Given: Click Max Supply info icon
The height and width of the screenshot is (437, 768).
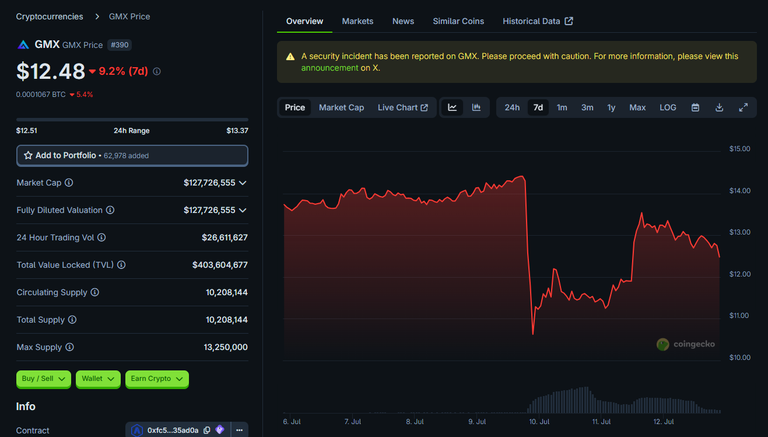Looking at the screenshot, I should pos(70,347).
